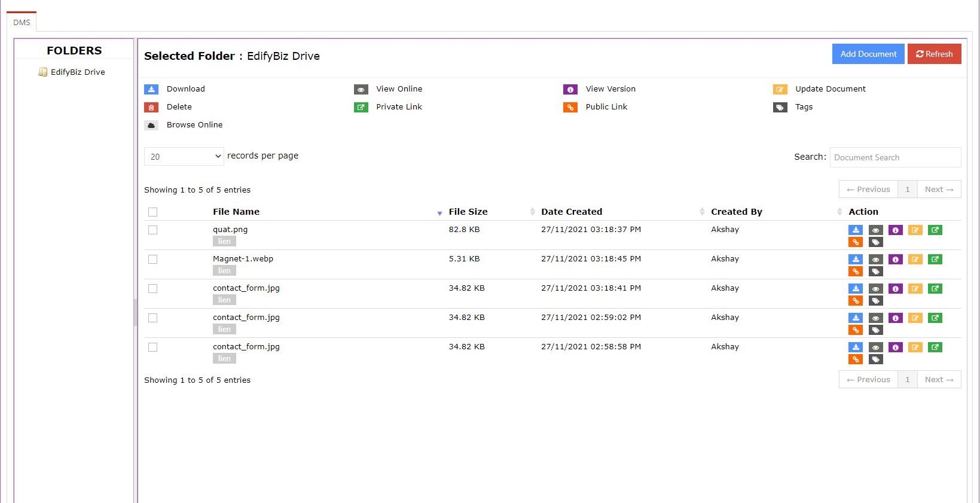Click date 27/11/2021 03:18:45 PM cell
The image size is (980, 503).
[591, 258]
